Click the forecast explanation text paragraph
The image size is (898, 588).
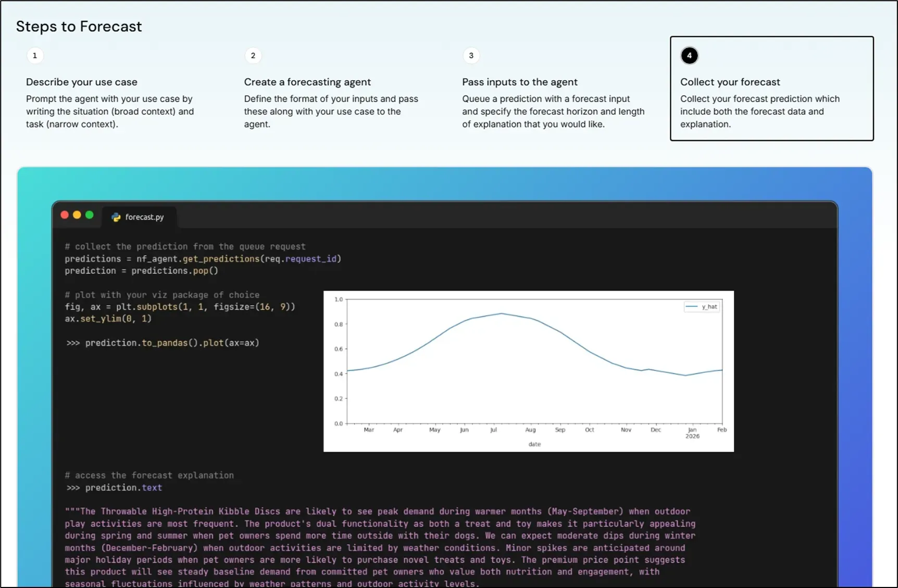coord(380,547)
